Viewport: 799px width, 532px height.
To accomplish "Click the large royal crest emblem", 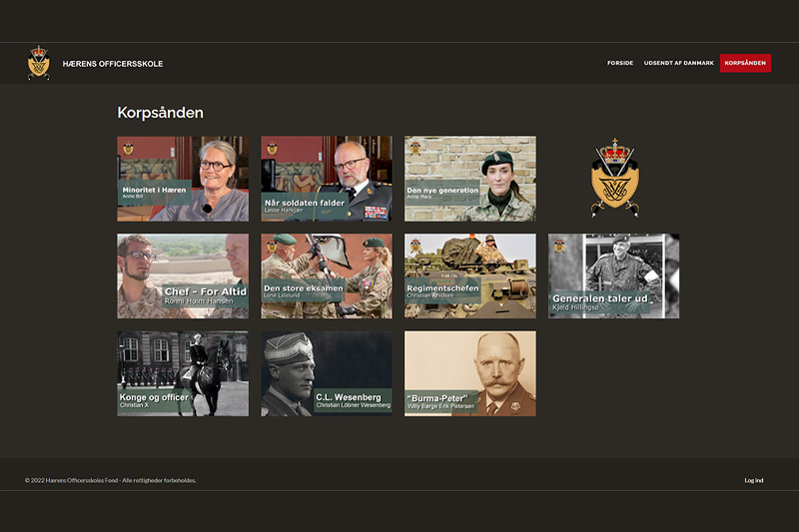I will coord(614,178).
